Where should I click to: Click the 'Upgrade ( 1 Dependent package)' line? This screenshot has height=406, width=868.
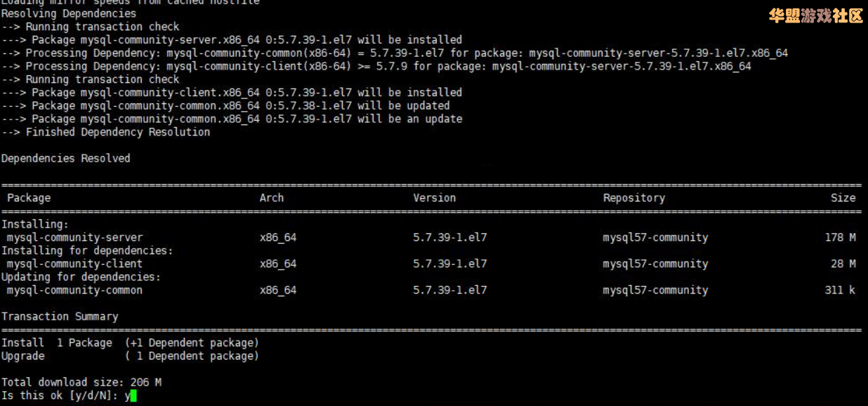coord(130,356)
